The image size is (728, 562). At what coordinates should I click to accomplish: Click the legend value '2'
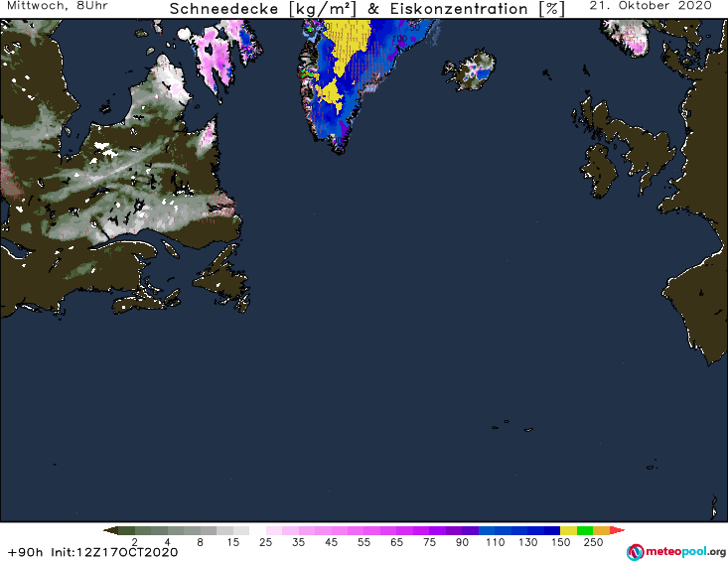click(x=135, y=542)
